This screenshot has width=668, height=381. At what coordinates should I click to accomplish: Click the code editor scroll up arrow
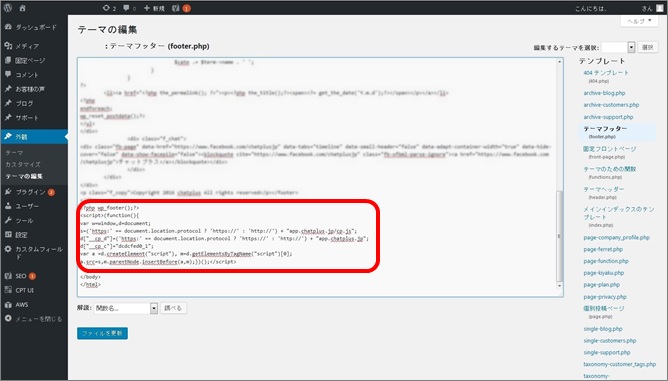560,62
